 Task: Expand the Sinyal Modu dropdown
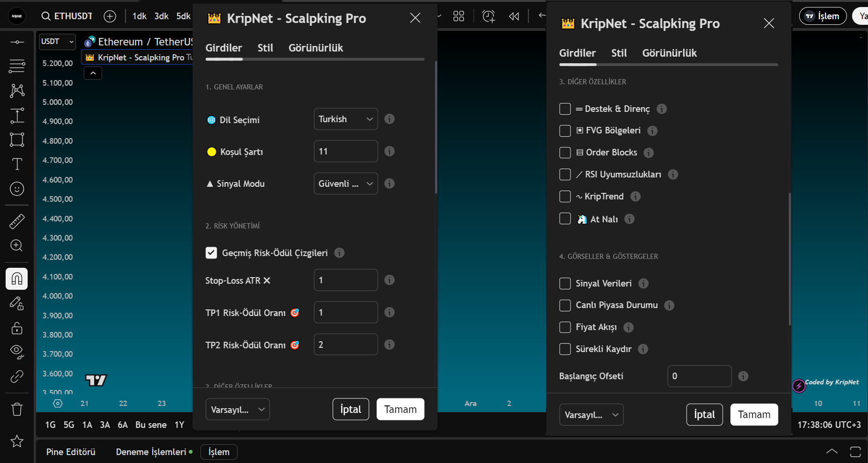(x=345, y=184)
